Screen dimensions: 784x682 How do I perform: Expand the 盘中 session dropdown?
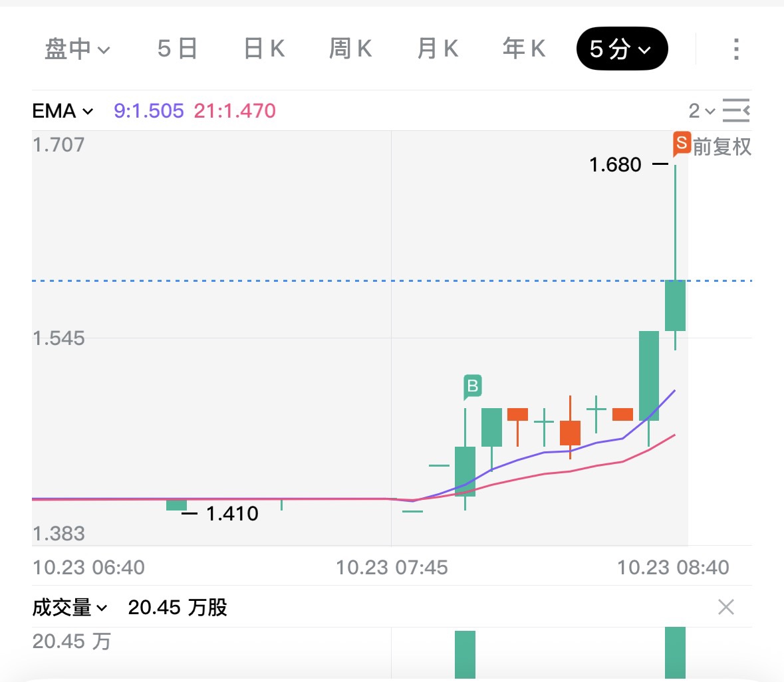[x=77, y=49]
